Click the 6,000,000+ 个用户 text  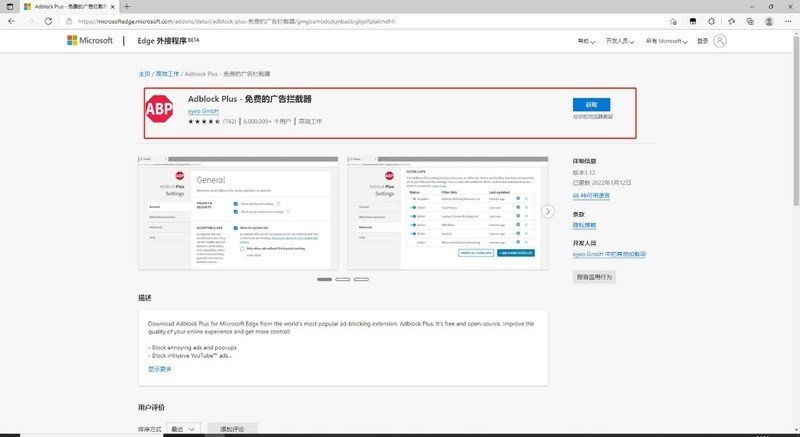[x=267, y=121]
